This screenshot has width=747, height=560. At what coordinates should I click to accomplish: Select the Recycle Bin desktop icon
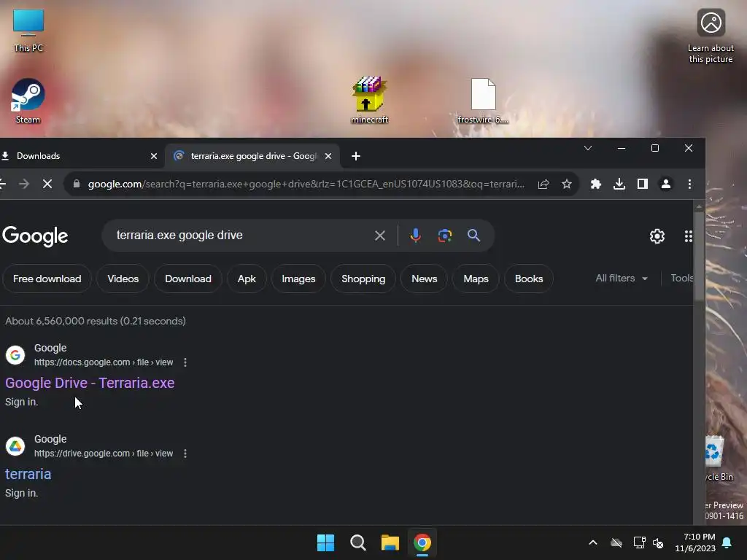pos(719,459)
